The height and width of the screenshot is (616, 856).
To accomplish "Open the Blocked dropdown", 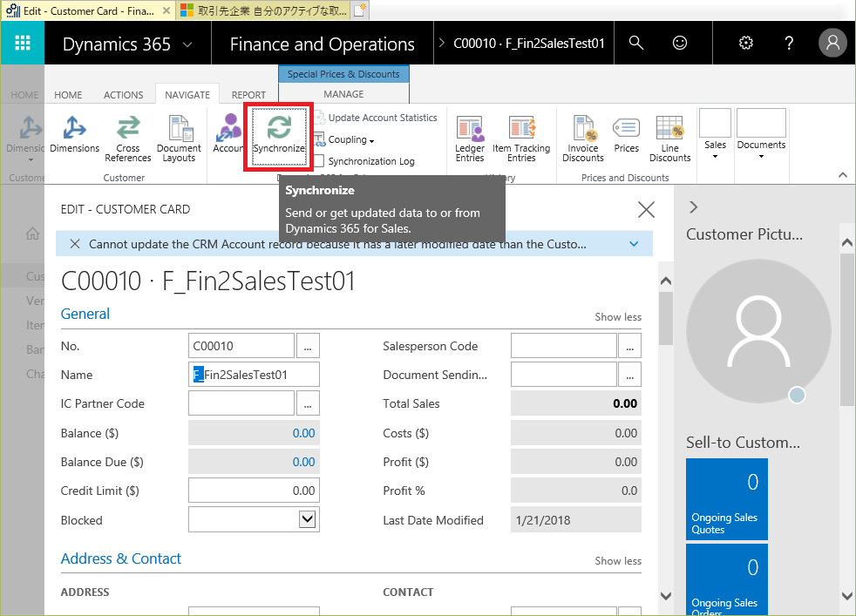I will point(308,519).
